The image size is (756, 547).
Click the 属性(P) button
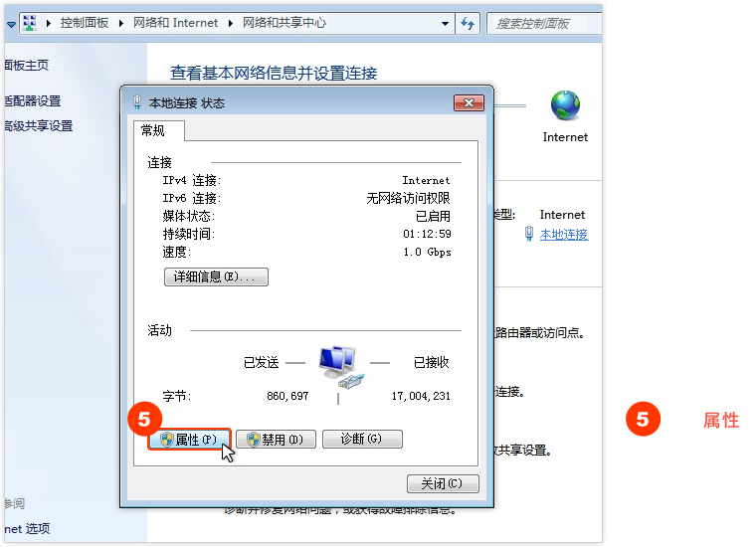[x=189, y=440]
